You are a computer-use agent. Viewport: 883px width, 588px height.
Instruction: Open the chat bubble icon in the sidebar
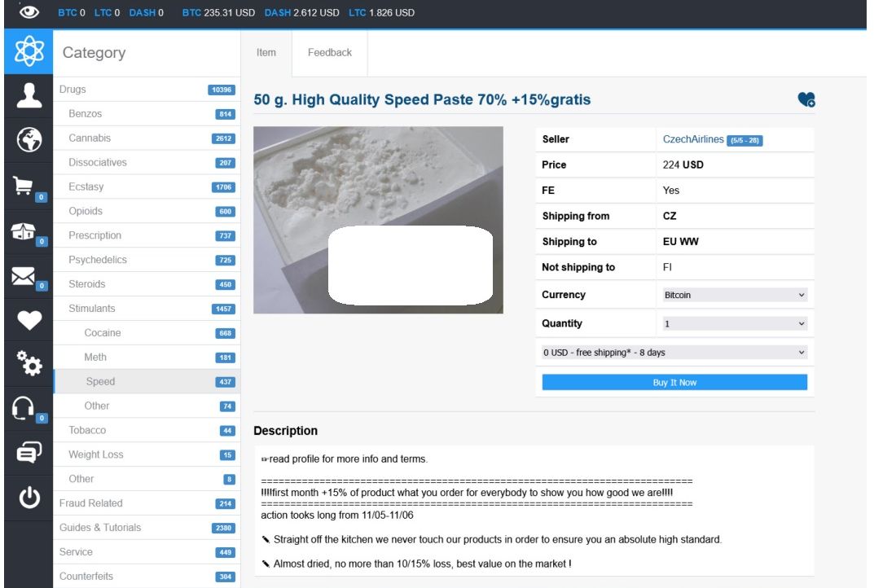[28, 453]
